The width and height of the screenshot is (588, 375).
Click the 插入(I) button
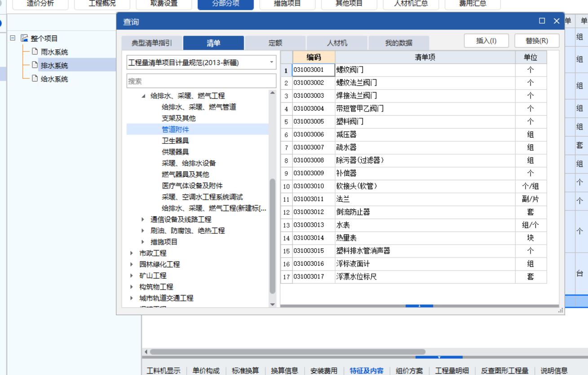coord(486,40)
